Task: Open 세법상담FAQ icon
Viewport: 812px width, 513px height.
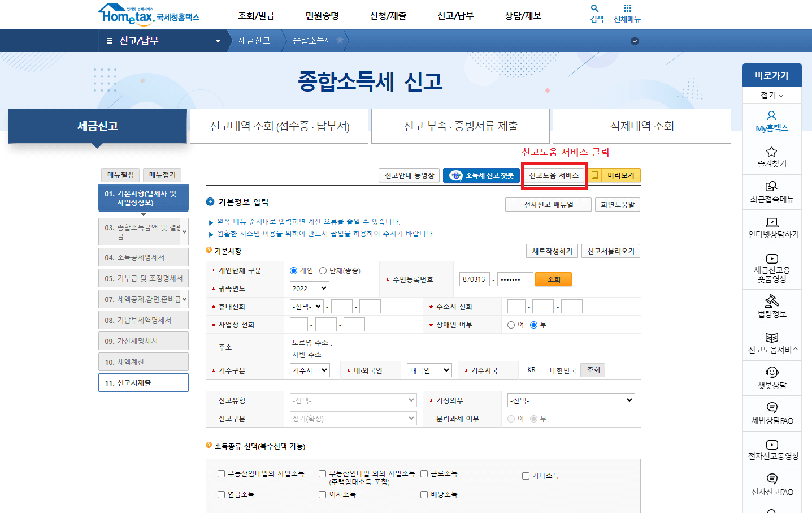Action: [772, 408]
